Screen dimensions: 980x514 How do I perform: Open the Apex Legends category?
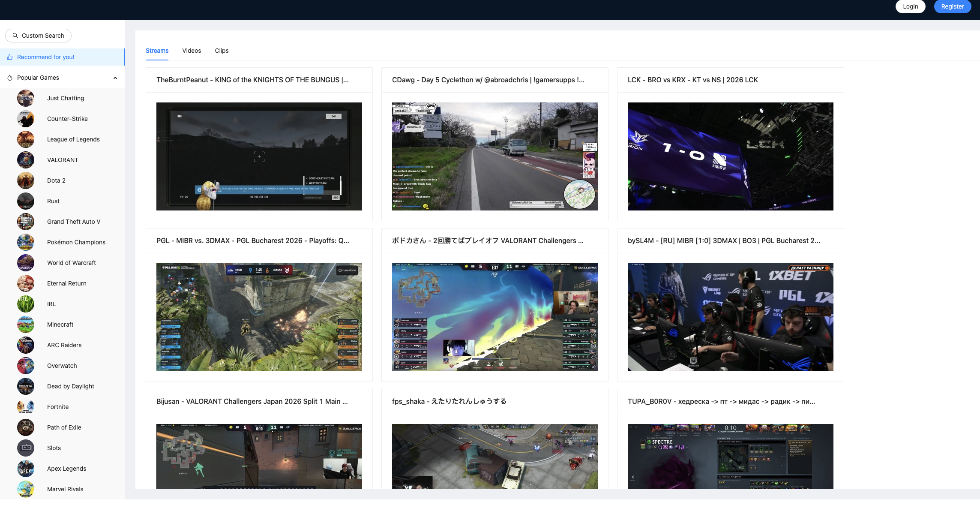[26, 469]
